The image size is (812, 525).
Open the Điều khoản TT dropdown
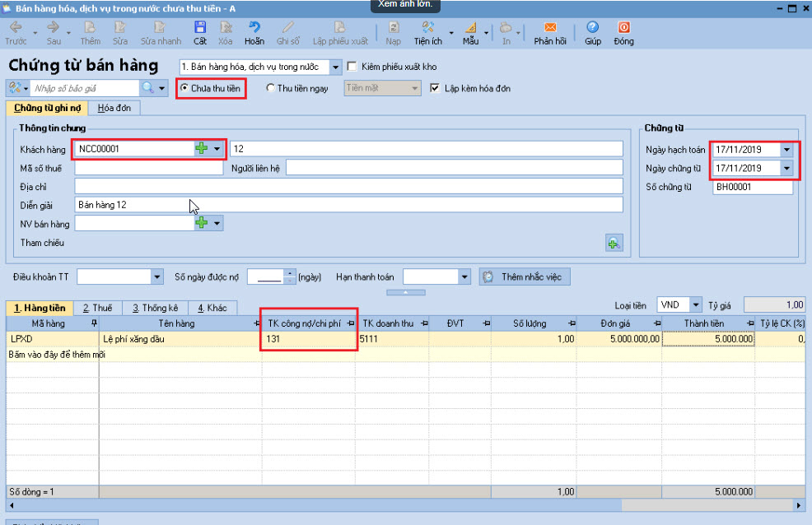[157, 276]
